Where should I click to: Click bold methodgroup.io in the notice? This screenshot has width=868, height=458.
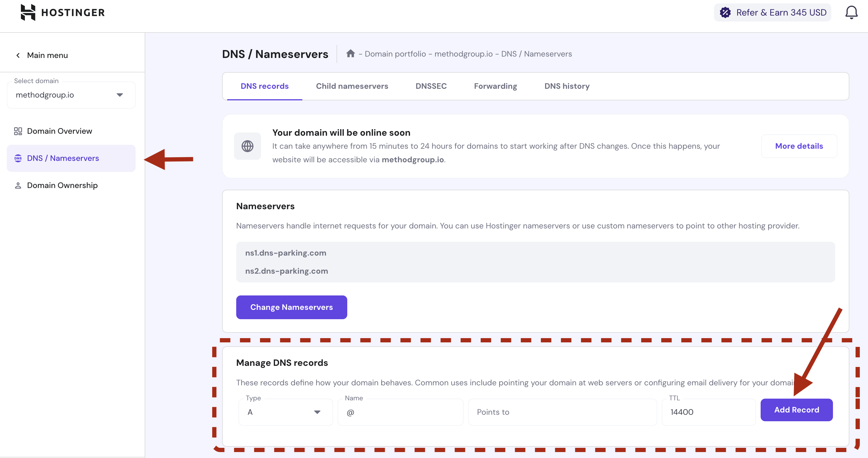[x=413, y=159]
